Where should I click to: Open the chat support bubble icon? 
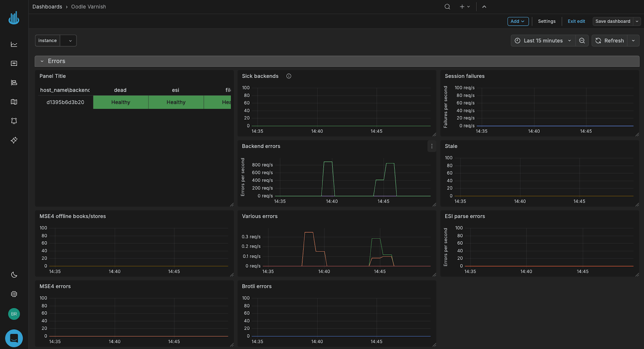coord(14,338)
